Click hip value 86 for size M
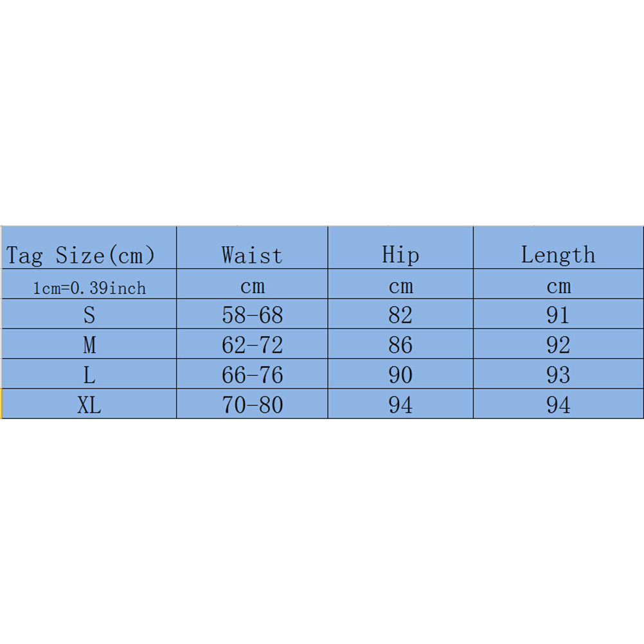Image resolution: width=644 pixels, height=644 pixels. [x=400, y=345]
